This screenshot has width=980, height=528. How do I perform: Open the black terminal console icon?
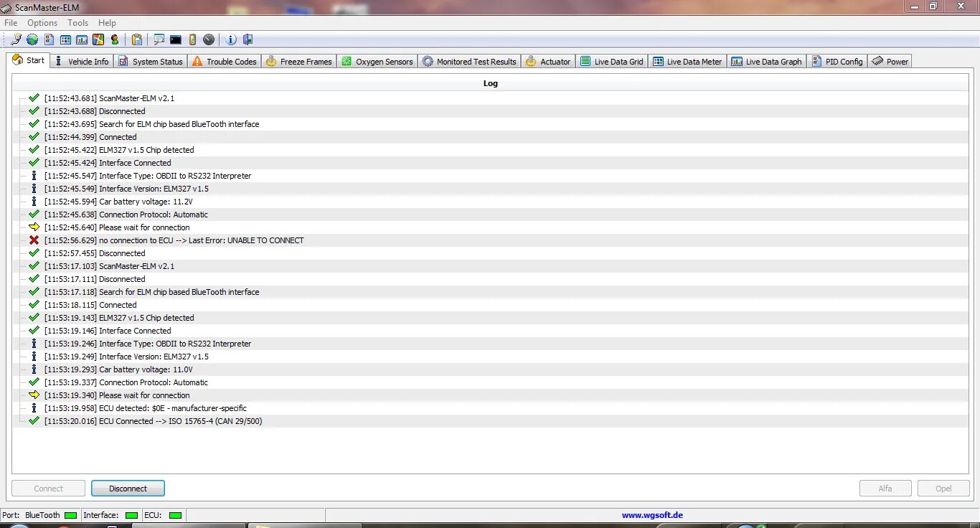coord(176,39)
